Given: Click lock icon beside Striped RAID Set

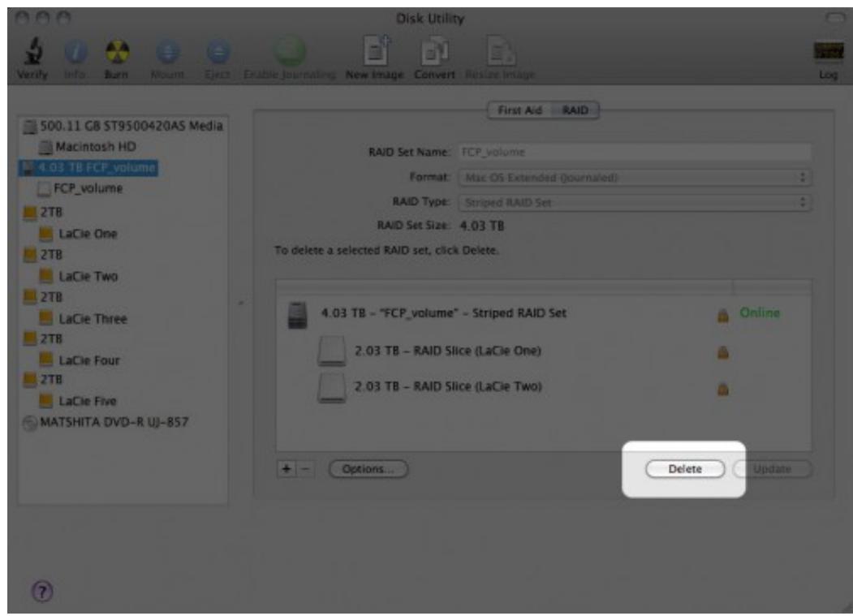Looking at the screenshot, I should click(722, 315).
